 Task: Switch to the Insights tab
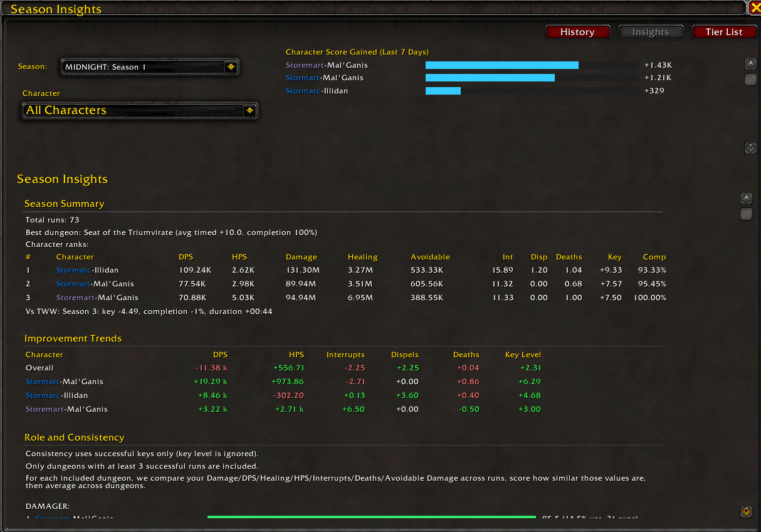click(x=651, y=32)
